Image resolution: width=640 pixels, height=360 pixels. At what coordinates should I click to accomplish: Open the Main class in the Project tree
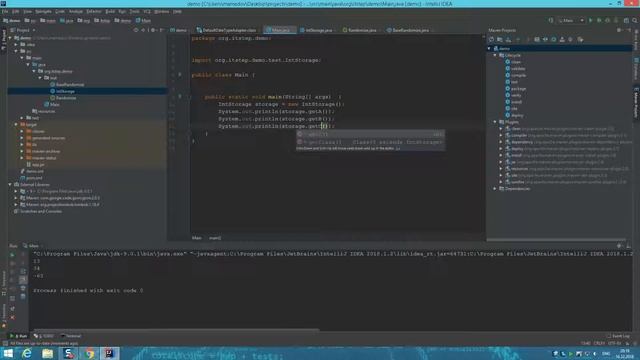52,104
